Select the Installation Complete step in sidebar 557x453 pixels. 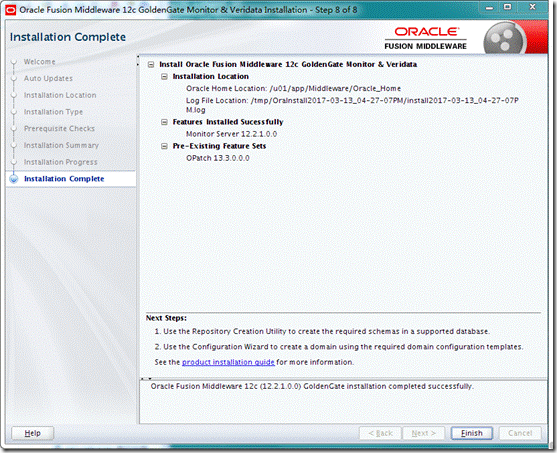(x=64, y=179)
